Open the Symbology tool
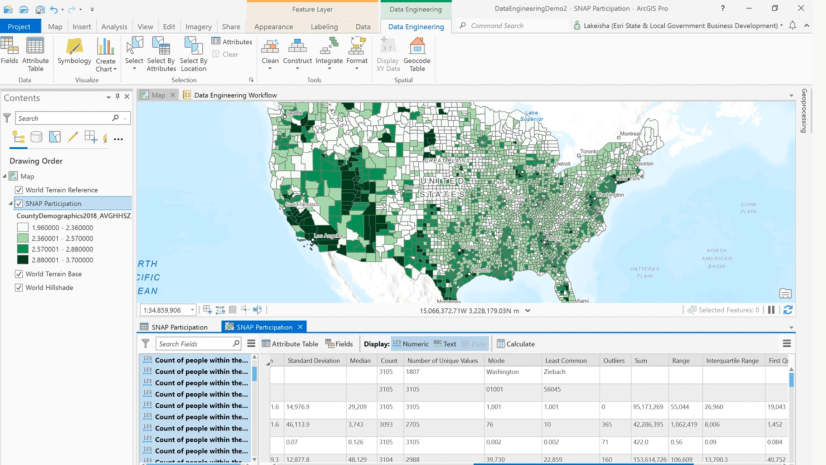 click(74, 51)
